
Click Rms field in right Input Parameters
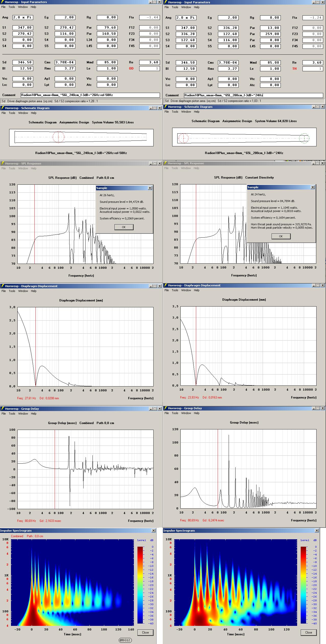click(x=228, y=69)
